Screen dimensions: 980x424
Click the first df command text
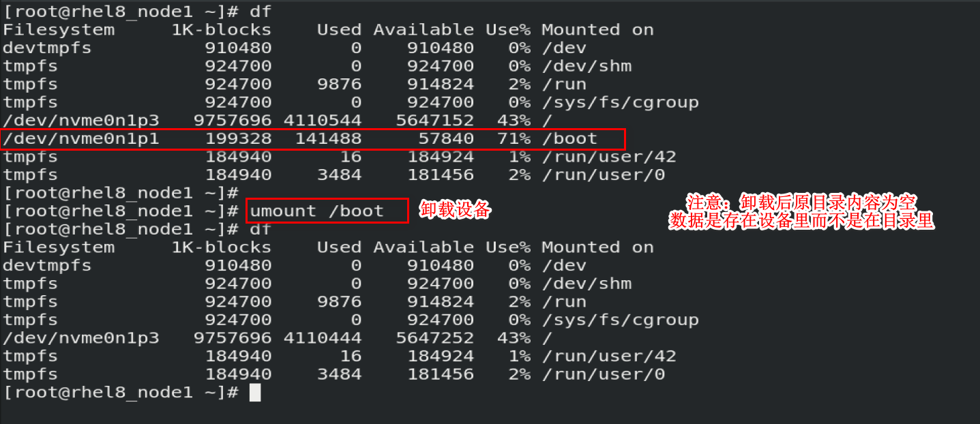260,11
